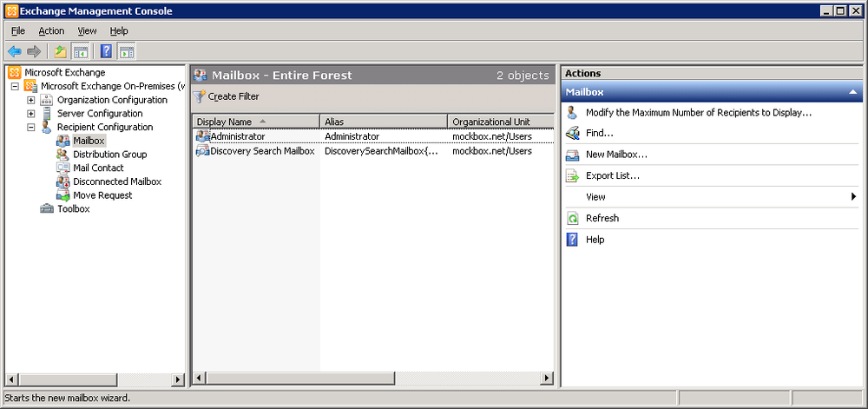
Task: Open the Help menu in menu bar
Action: [x=119, y=31]
